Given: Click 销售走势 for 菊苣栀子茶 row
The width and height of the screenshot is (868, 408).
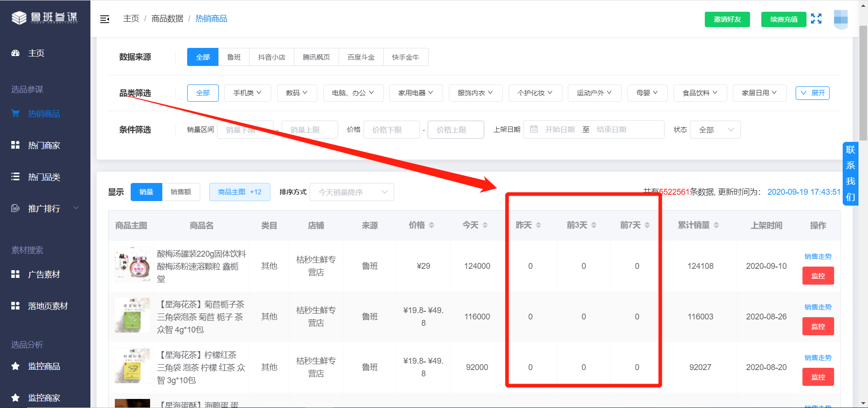Looking at the screenshot, I should coord(818,307).
